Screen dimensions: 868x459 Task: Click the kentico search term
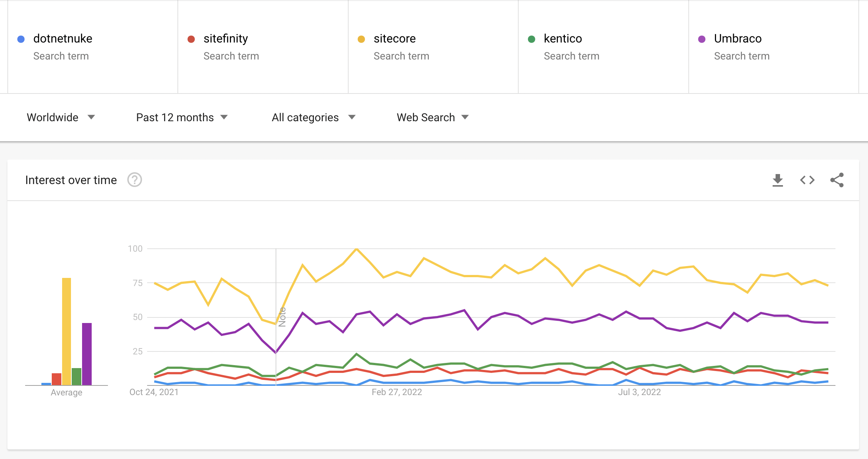click(x=563, y=39)
